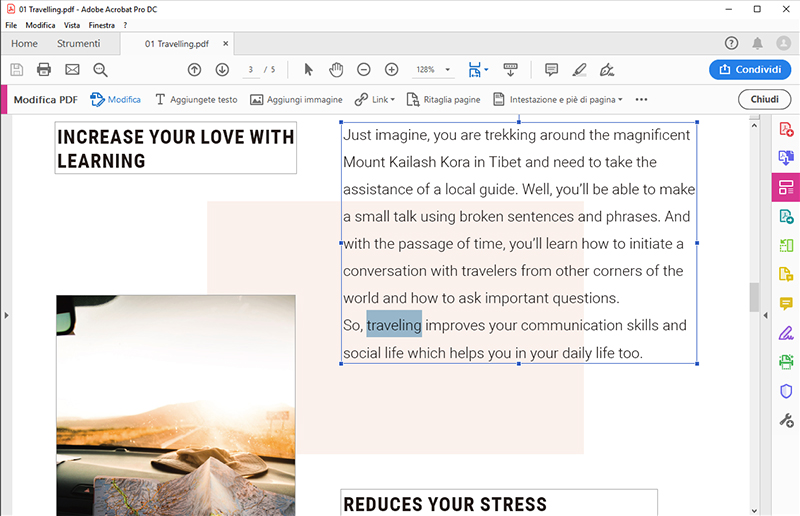
Task: Switch to the Strumenti tab
Action: (79, 44)
